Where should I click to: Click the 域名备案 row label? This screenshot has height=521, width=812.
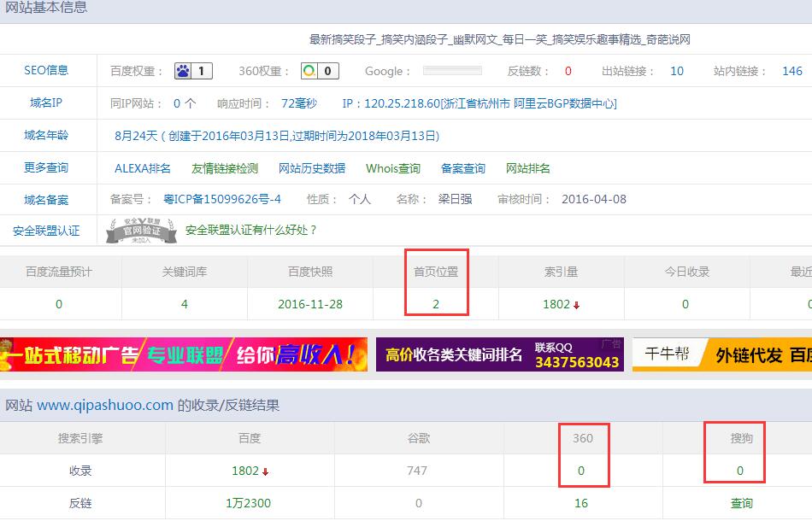[x=46, y=200]
